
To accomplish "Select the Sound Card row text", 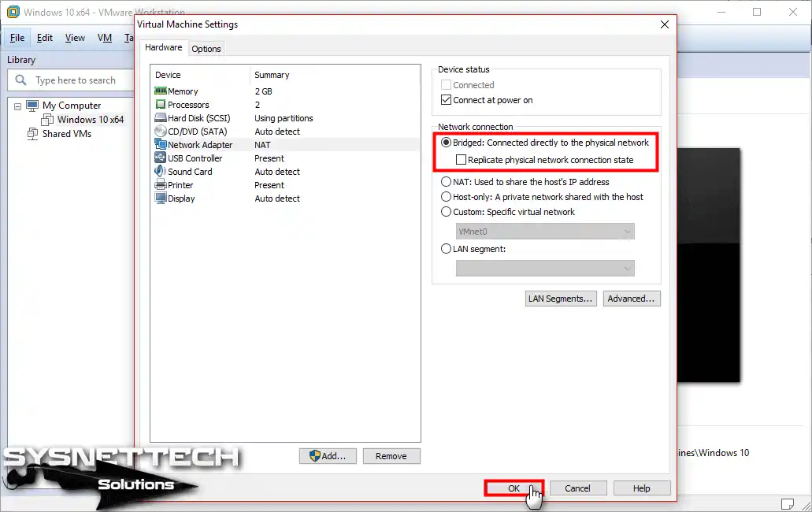I will (190, 172).
